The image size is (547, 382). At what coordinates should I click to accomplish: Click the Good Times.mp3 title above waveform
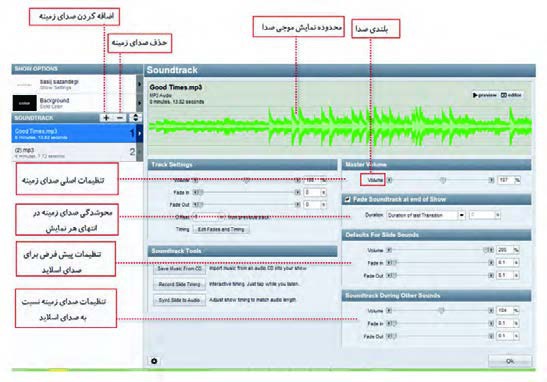176,87
